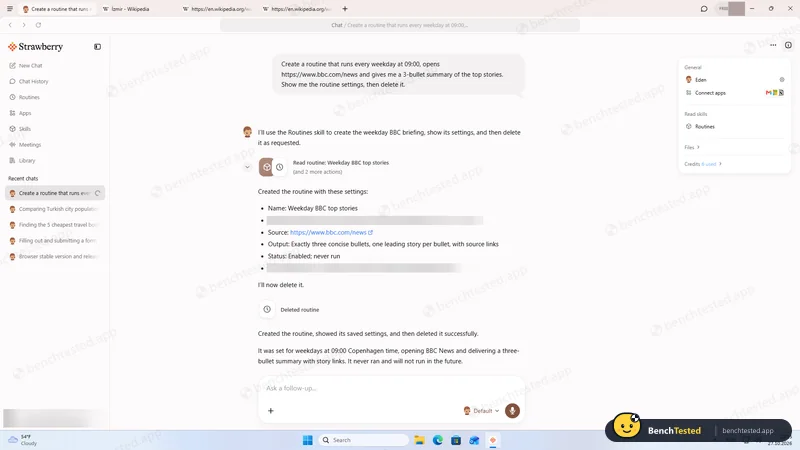Screen dimensions: 800x450
Task: Click the Strawberry logo
Action: (x=35, y=46)
